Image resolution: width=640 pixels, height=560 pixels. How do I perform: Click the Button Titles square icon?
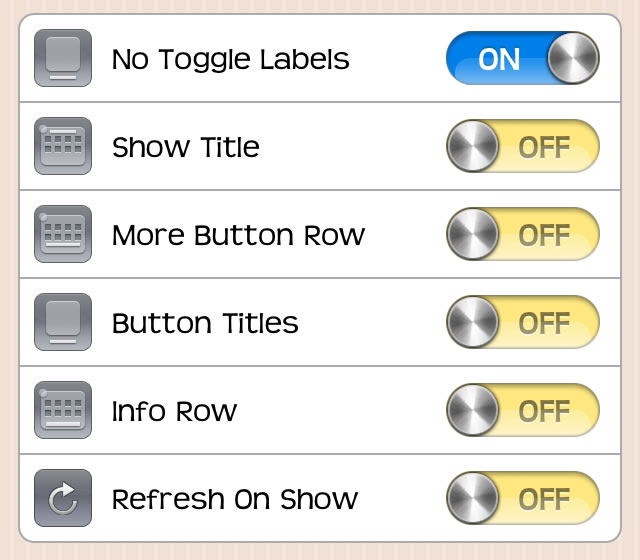[63, 322]
